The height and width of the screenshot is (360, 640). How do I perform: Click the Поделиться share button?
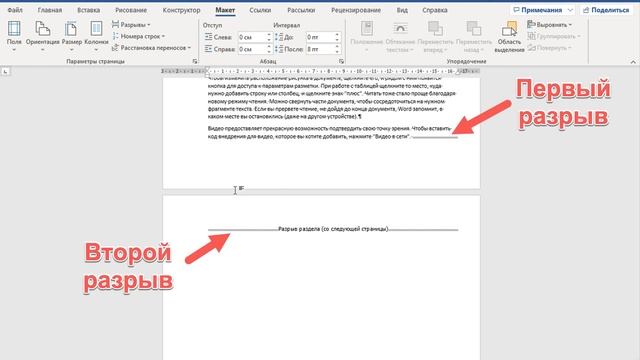coord(607,10)
